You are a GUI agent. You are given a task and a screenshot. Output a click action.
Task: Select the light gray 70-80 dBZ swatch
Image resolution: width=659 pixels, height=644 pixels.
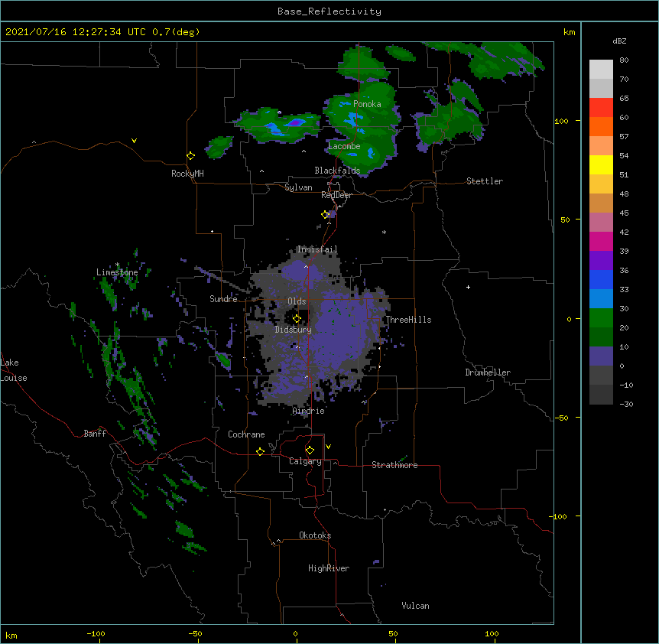601,69
